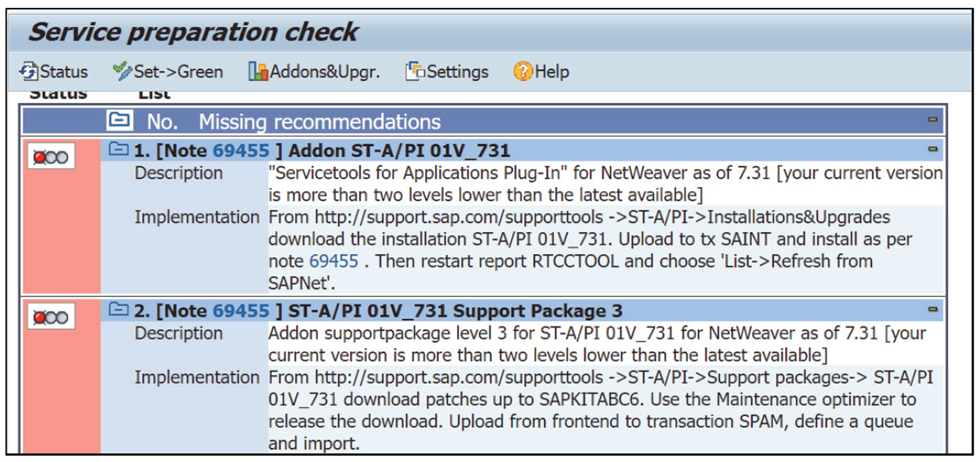Image resolution: width=980 pixels, height=462 pixels.
Task: Click the Help question mark icon
Action: (524, 72)
